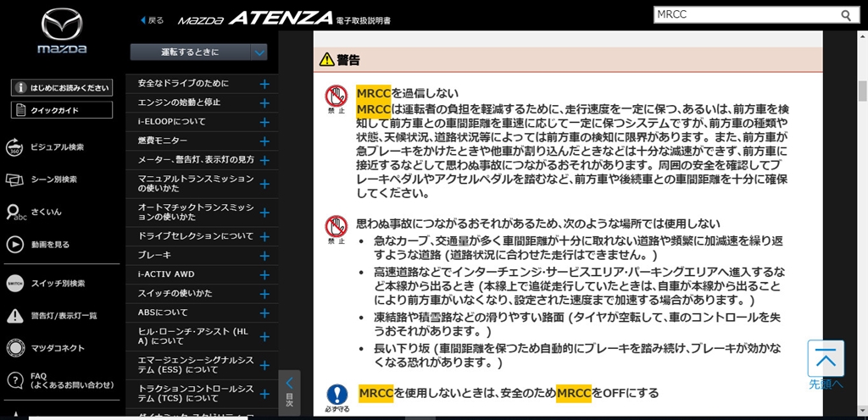
Task: Expand 燃費モニター section
Action: point(264,141)
